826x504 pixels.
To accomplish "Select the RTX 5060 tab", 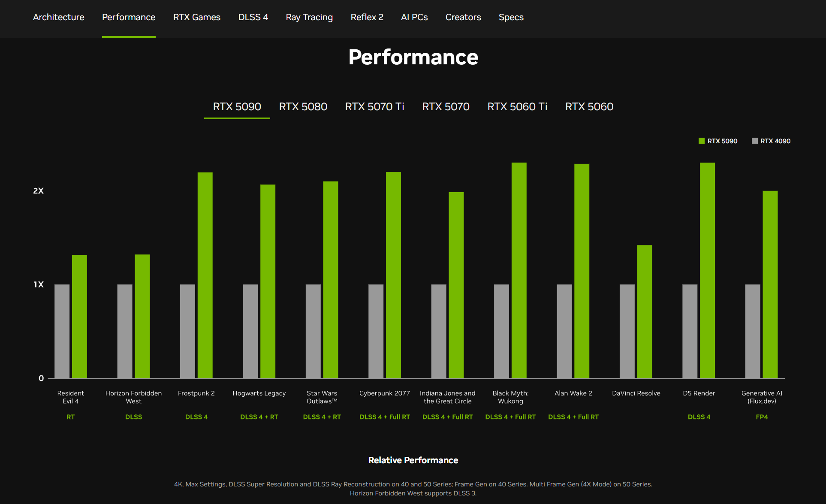I will point(589,106).
